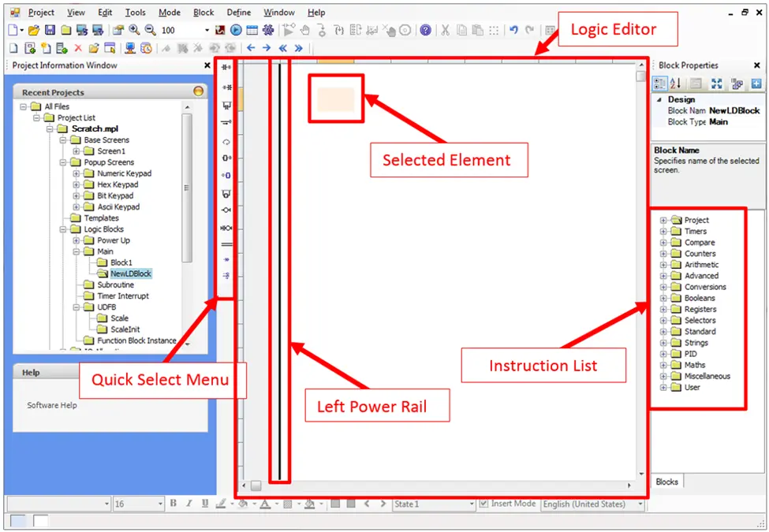Image resolution: width=769 pixels, height=532 pixels.
Task: Click the single right arrow icon
Action: click(267, 48)
